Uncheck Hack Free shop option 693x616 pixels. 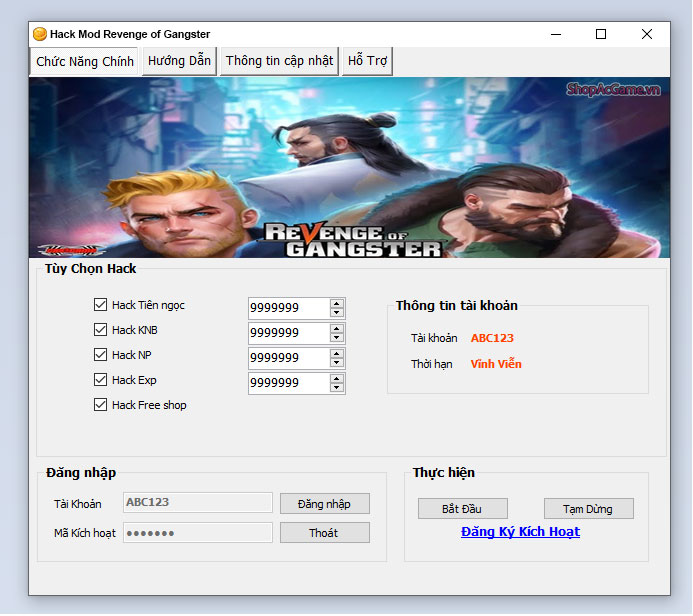(100, 405)
